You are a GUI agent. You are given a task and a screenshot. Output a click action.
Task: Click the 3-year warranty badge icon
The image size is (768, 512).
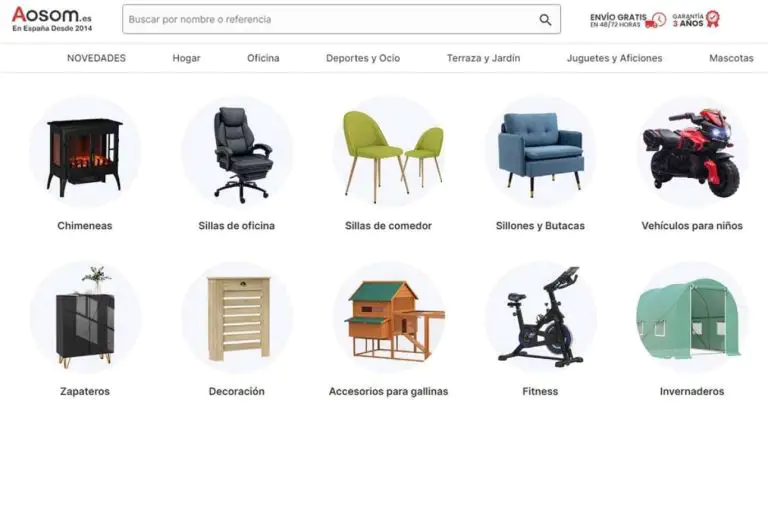point(713,19)
